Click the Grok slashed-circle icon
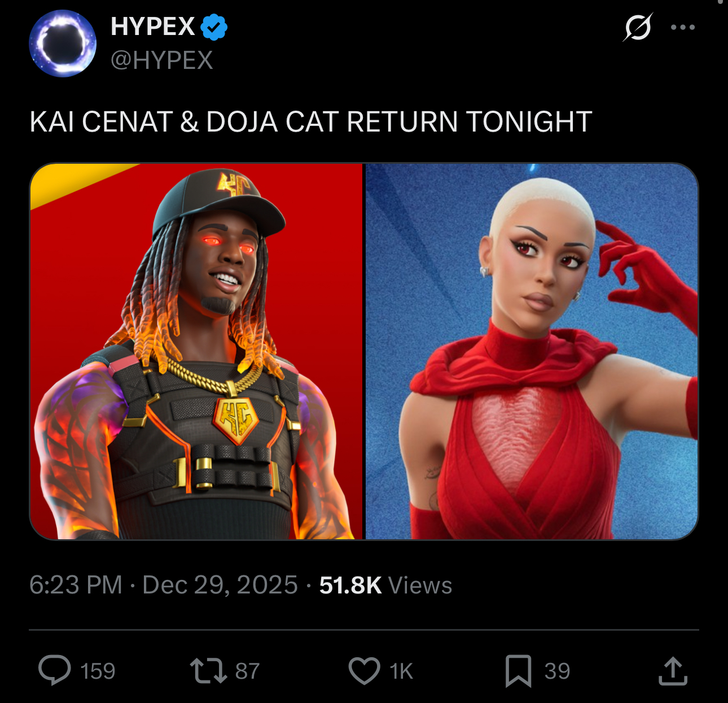Screen dimensions: 728x703 point(638,27)
